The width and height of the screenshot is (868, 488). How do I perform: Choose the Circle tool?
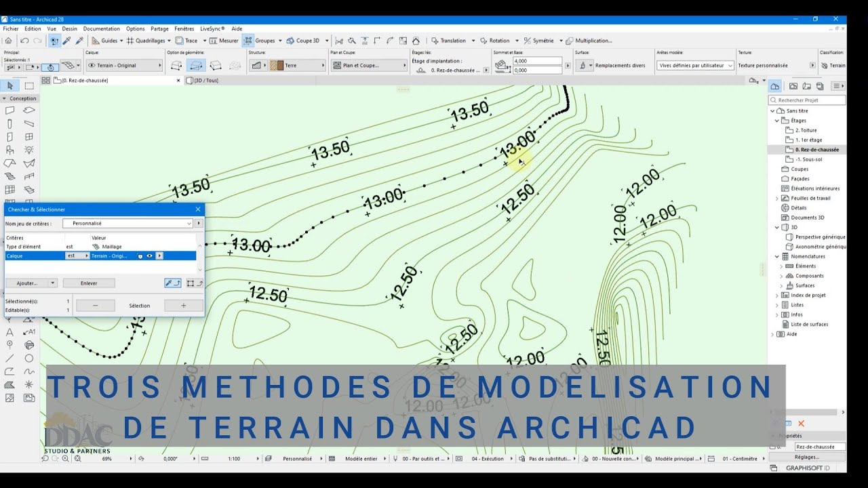click(29, 358)
